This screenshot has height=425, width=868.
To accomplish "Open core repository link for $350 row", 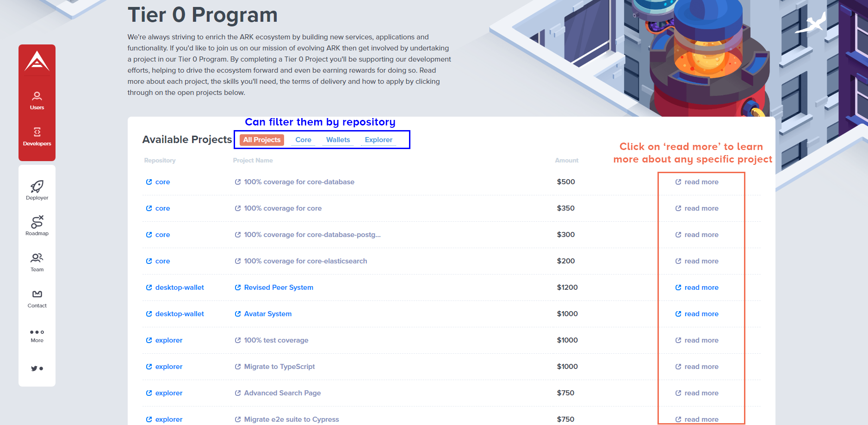I will tap(158, 208).
